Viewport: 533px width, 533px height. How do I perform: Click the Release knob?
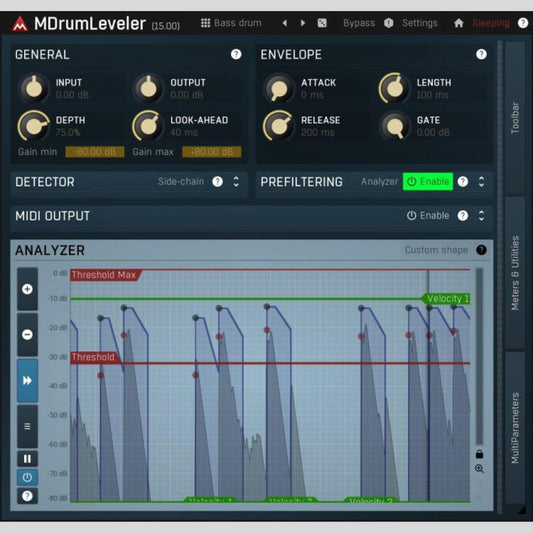279,126
